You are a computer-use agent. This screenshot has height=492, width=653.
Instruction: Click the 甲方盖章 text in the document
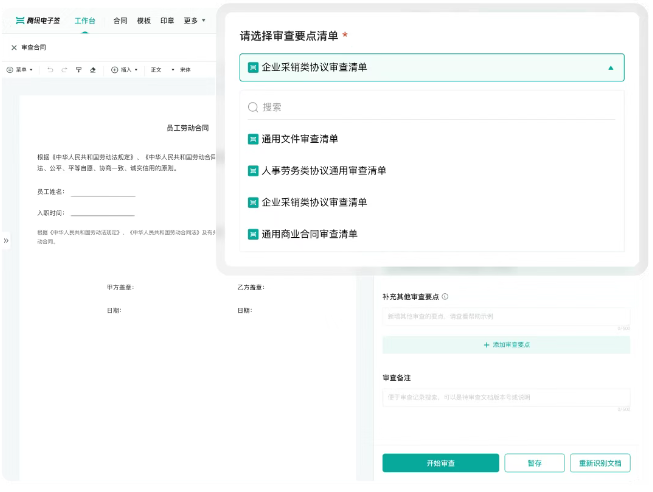click(120, 287)
